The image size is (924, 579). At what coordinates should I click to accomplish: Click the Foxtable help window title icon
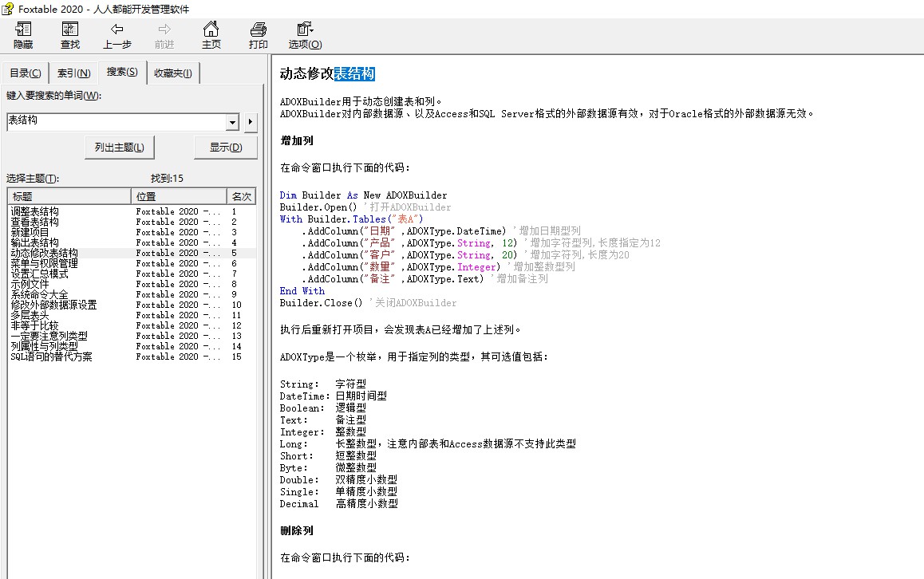pos(8,9)
